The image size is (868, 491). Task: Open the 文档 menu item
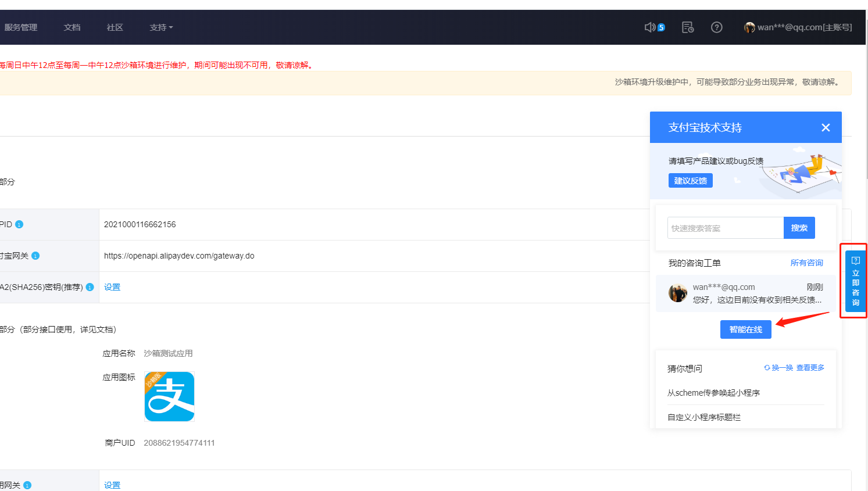tap(72, 27)
